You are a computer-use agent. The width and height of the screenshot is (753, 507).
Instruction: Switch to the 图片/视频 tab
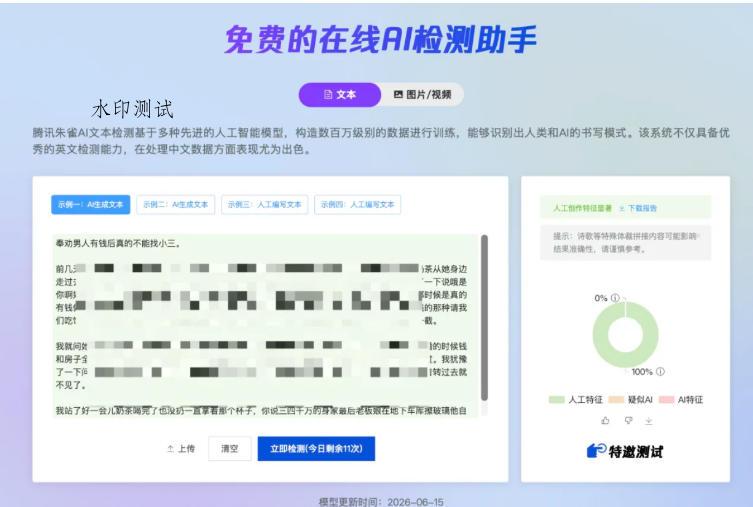click(423, 95)
